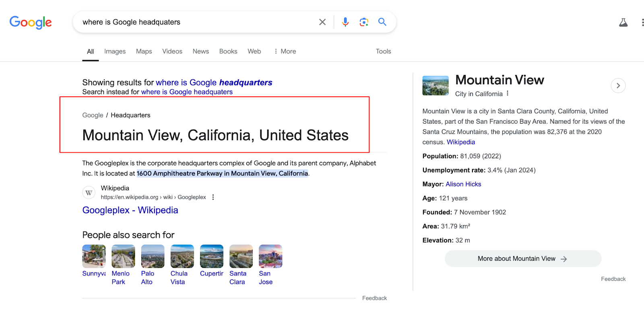Image resolution: width=644 pixels, height=321 pixels.
Task: Click the Wikipedia W favicon
Action: coord(89,193)
